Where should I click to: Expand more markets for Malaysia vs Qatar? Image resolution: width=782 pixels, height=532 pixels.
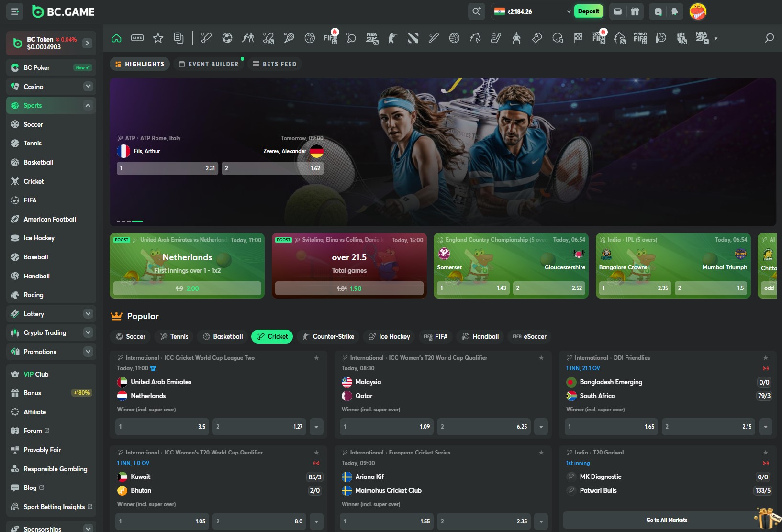(541, 427)
